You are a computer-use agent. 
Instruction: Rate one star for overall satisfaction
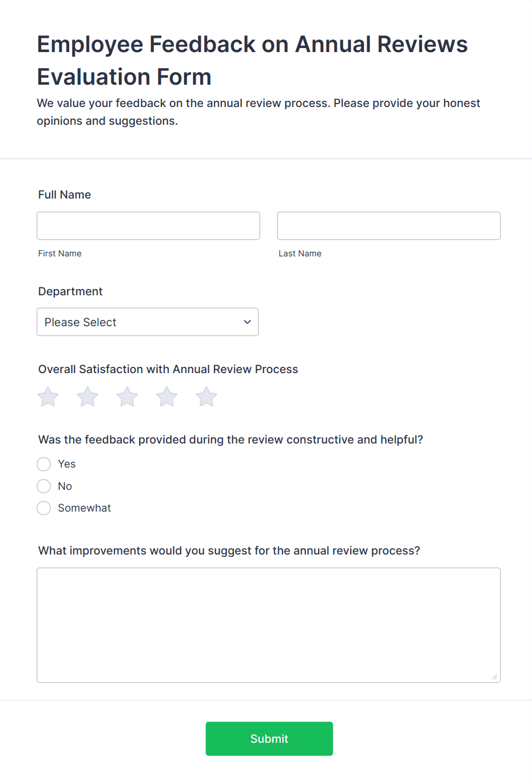click(x=47, y=397)
